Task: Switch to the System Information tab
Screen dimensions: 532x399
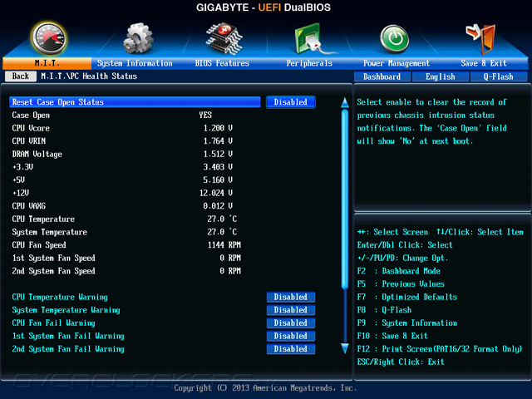Action: click(x=135, y=63)
